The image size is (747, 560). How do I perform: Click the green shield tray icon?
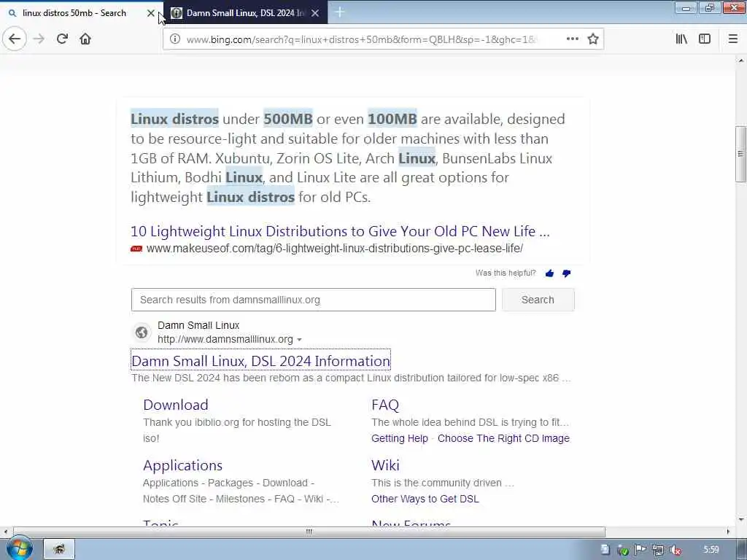pos(623,551)
